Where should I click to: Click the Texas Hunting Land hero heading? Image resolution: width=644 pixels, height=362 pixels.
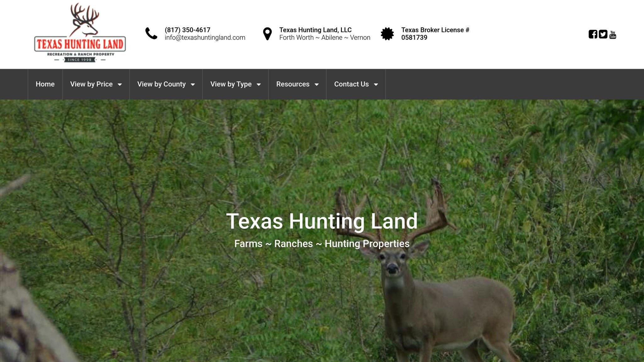322,221
